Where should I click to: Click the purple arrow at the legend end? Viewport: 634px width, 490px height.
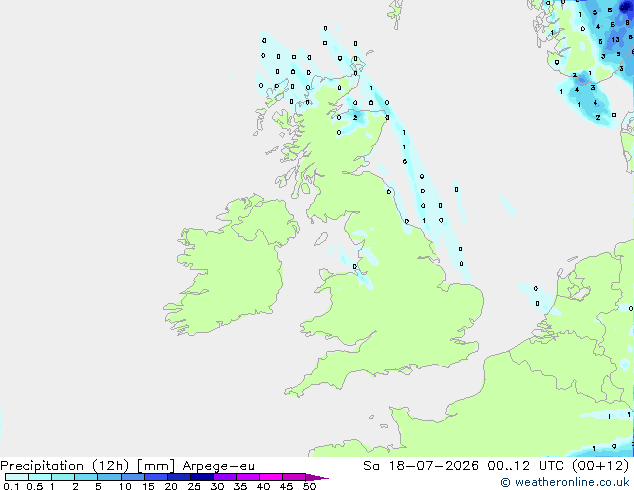pyautogui.click(x=317, y=477)
